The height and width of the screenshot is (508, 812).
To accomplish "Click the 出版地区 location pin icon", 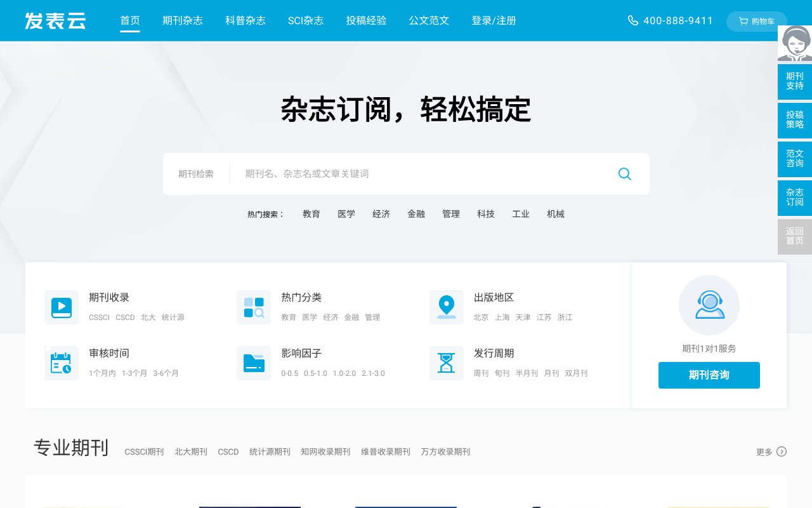I will tap(447, 307).
